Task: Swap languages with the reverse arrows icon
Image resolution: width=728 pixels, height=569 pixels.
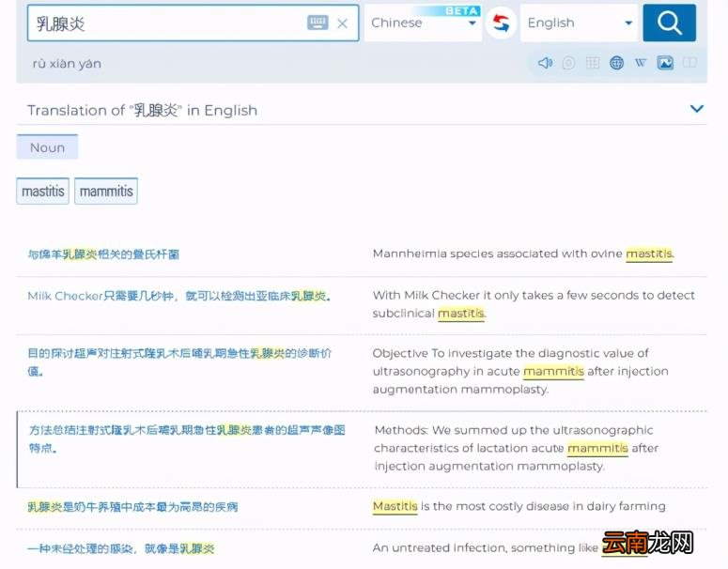Action: pos(501,23)
